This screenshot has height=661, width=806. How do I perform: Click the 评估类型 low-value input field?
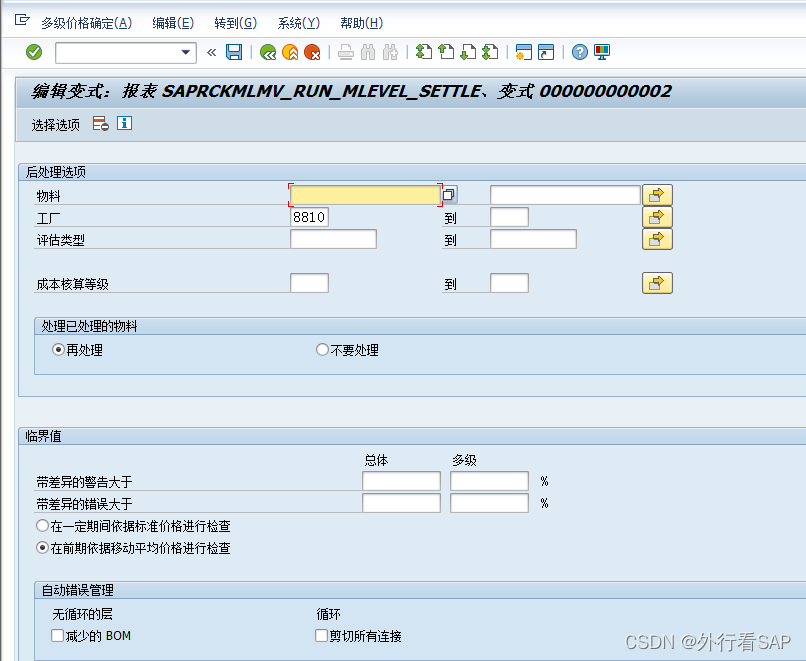pyautogui.click(x=334, y=240)
